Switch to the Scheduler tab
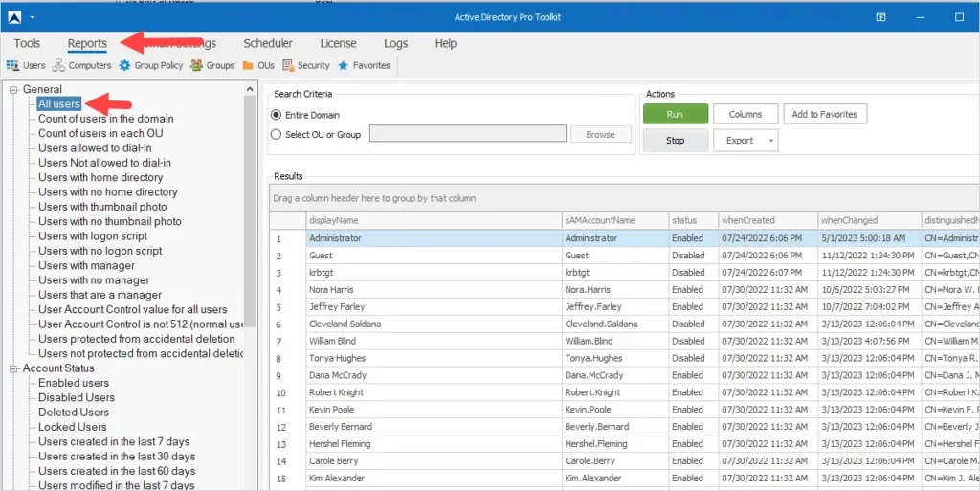 pos(268,43)
